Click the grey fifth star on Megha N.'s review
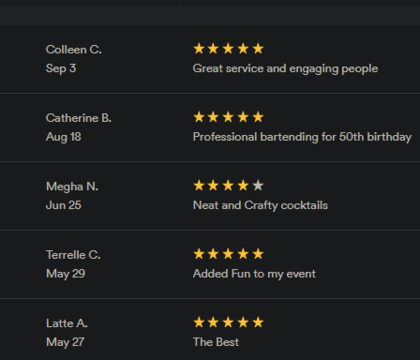Viewport: 420px width, 360px height. click(258, 185)
